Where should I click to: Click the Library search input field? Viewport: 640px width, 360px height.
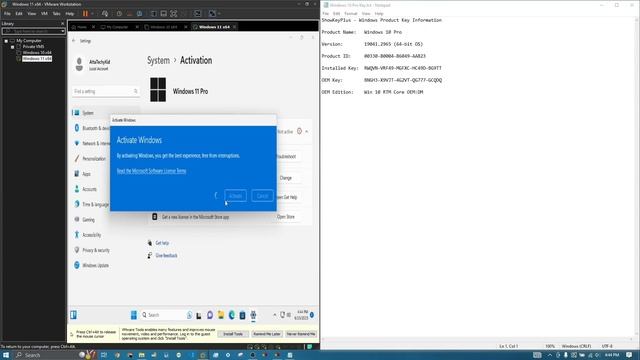pyautogui.click(x=31, y=31)
